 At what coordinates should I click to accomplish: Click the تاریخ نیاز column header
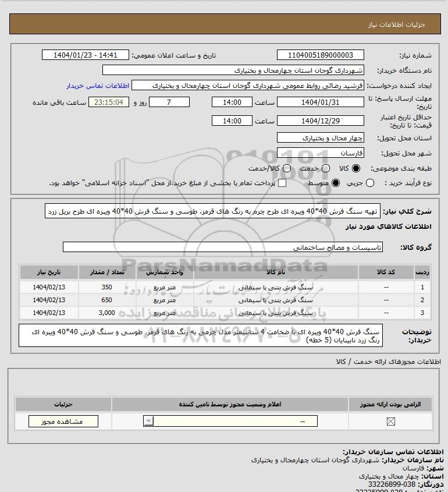(49, 272)
